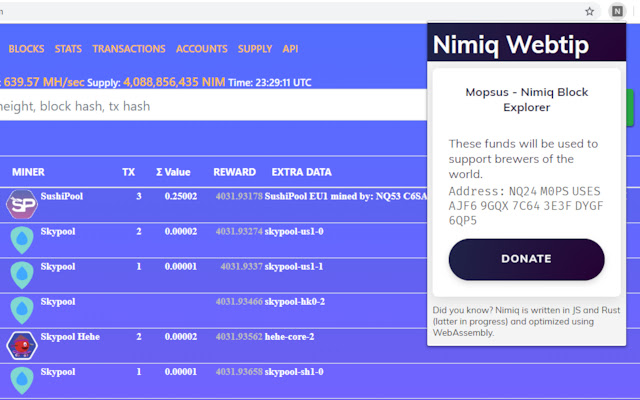Image resolution: width=640 pixels, height=400 pixels.
Task: Open the BLOCKS navigation link
Action: tap(27, 49)
